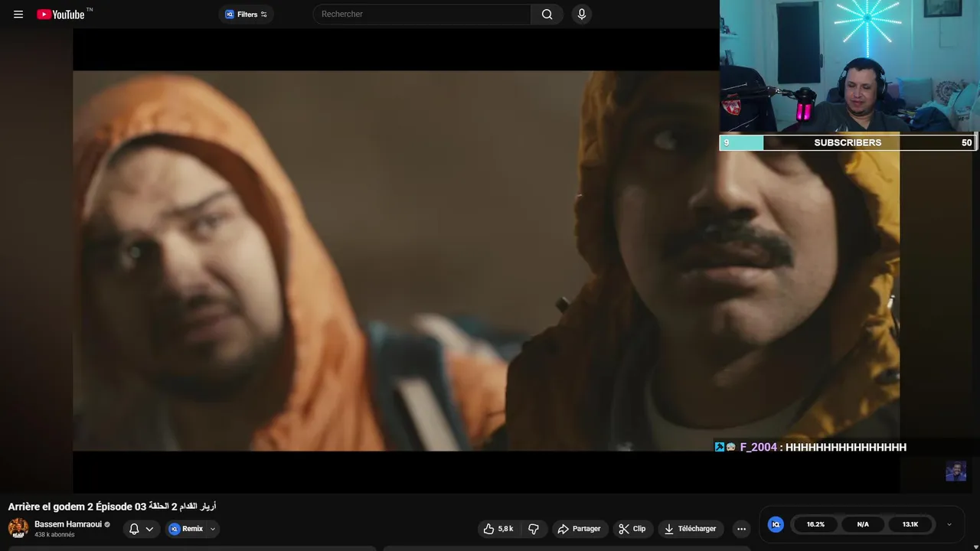Expand the IQ stats panel chevron
980x551 pixels.
[x=949, y=524]
